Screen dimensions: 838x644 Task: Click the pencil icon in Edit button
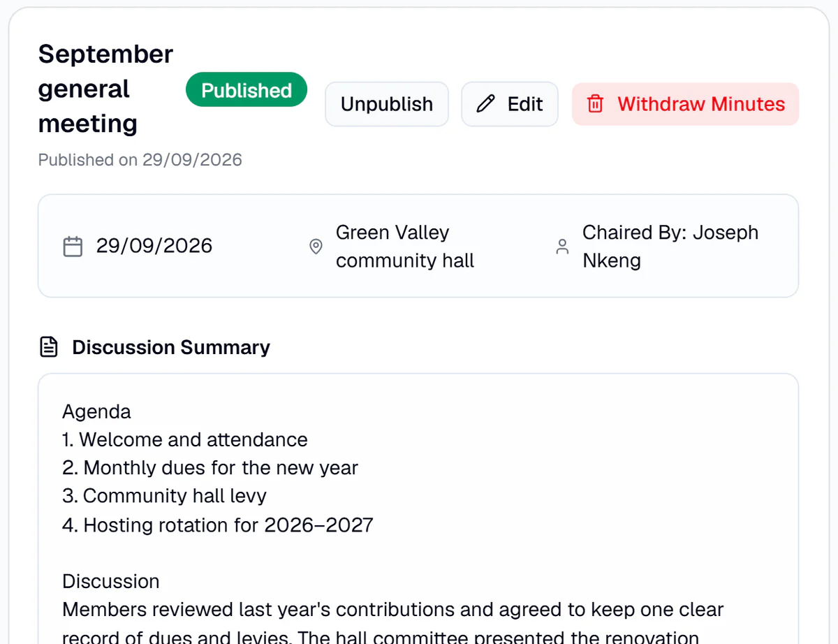[485, 104]
